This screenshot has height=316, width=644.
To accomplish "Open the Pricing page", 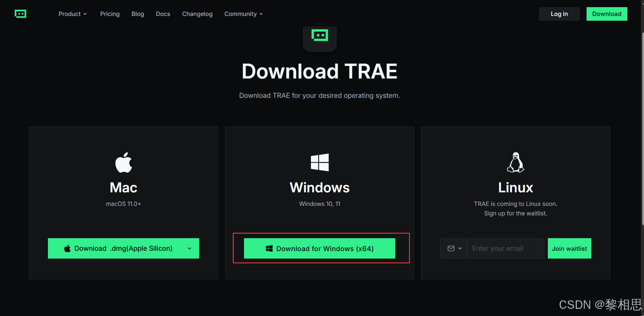I will click(x=110, y=14).
